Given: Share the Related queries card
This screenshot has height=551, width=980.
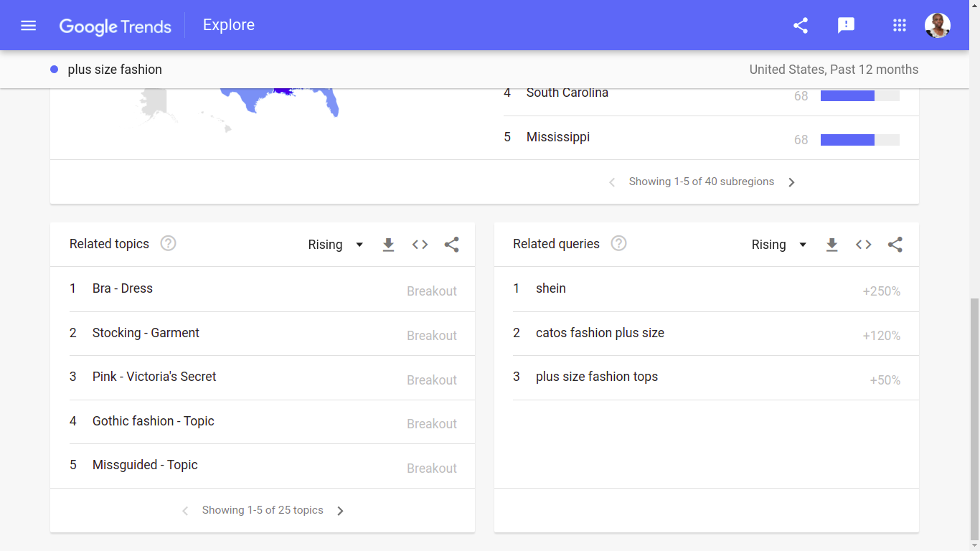Looking at the screenshot, I should point(895,245).
